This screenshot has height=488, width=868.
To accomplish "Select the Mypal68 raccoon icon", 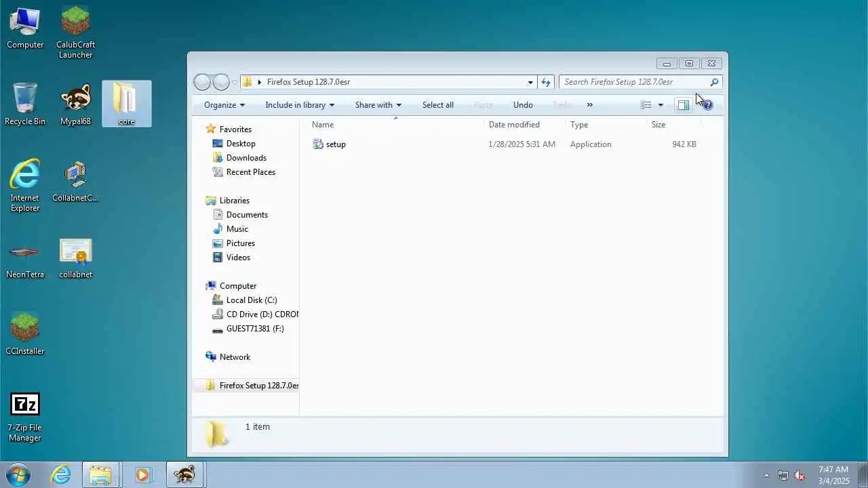I will pyautogui.click(x=75, y=104).
